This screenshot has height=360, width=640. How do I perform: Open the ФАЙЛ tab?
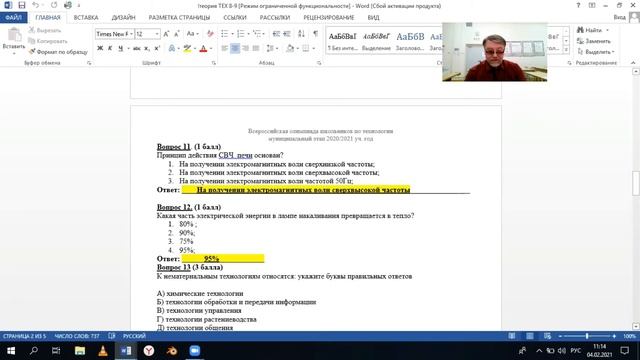click(x=13, y=18)
